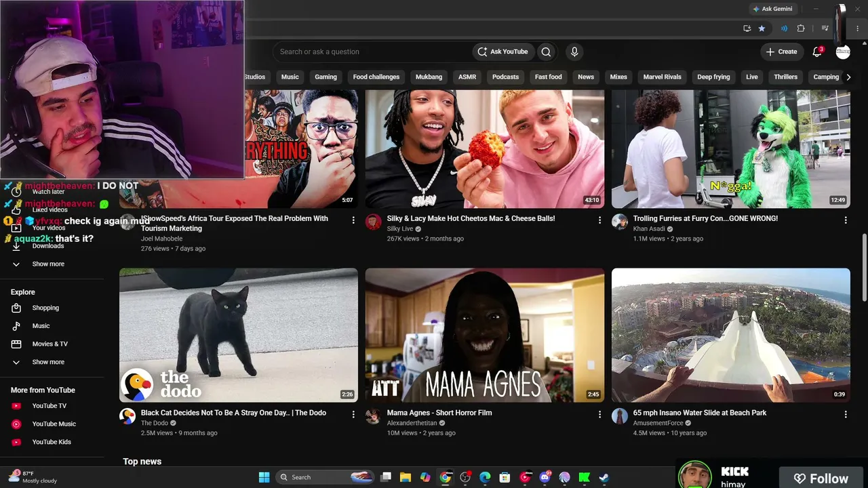The width and height of the screenshot is (868, 488).
Task: Start voice search with the microphone icon
Action: tap(574, 52)
